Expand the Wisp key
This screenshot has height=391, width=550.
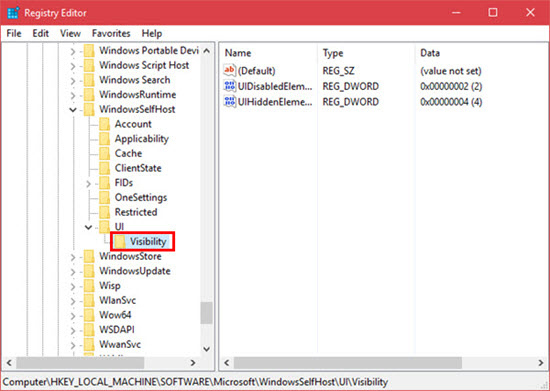[x=73, y=287]
